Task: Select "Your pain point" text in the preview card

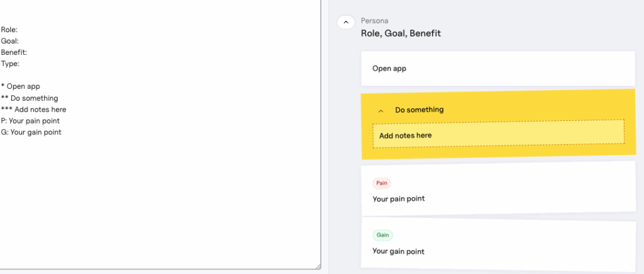Action: 399,199
